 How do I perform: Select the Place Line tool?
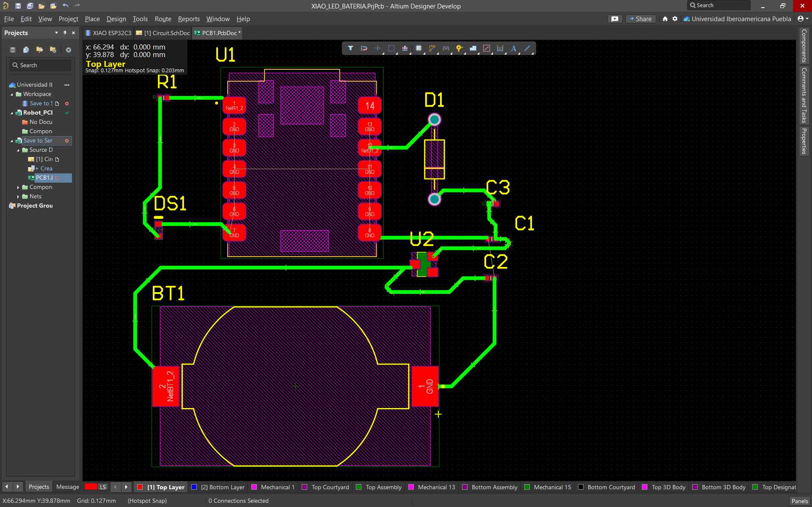[527, 48]
